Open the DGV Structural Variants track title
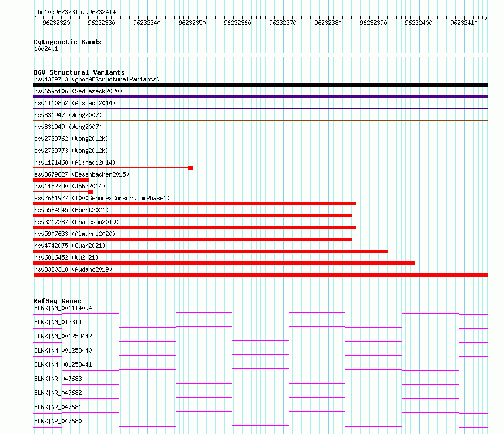Image resolution: width=504 pixels, height=434 pixels. click(x=79, y=72)
